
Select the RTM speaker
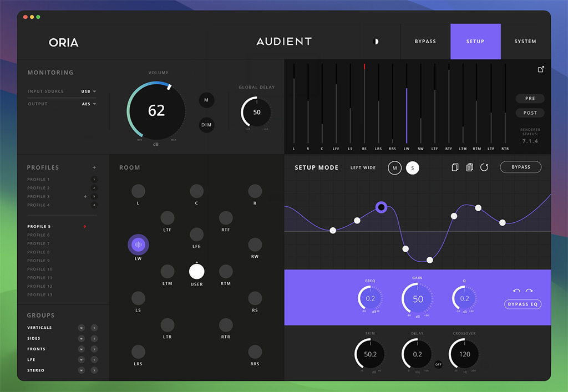pyautogui.click(x=226, y=272)
